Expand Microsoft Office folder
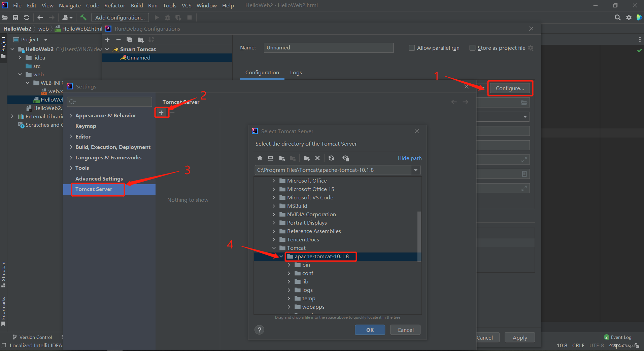This screenshot has height=351, width=644. (x=274, y=181)
